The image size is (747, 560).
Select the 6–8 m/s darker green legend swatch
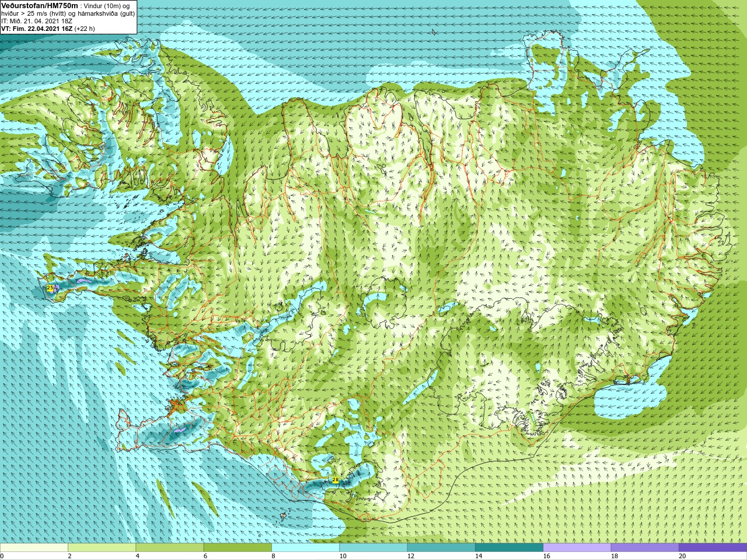[238, 548]
